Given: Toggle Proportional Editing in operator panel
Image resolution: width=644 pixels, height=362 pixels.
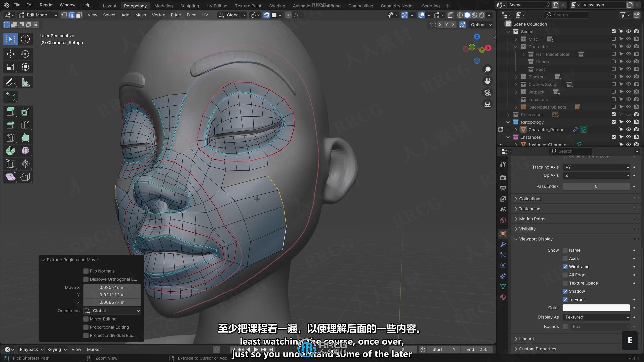Looking at the screenshot, I should coord(86,327).
